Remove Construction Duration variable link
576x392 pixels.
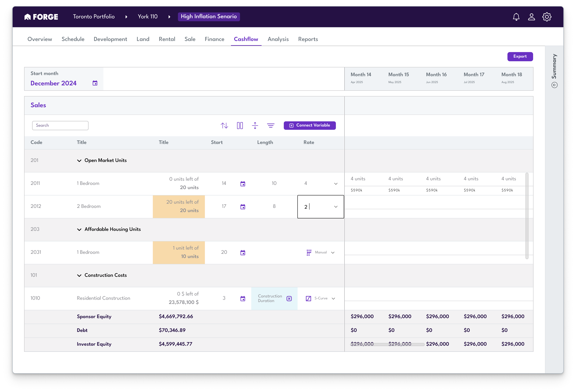pos(289,299)
